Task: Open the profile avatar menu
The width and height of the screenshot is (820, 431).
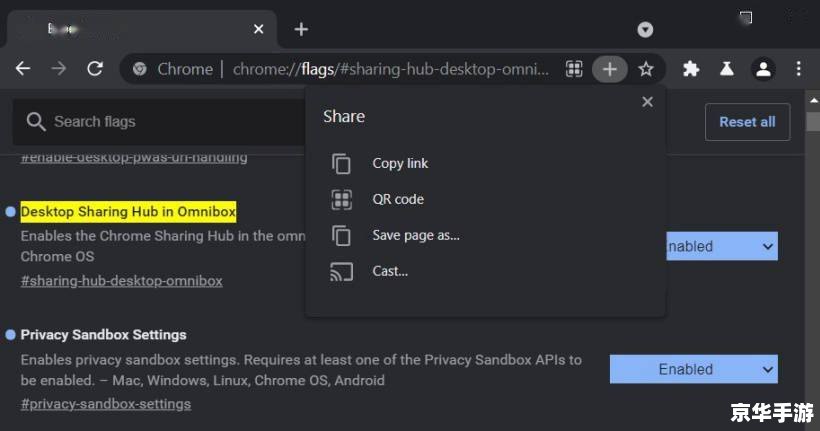Action: [x=763, y=69]
